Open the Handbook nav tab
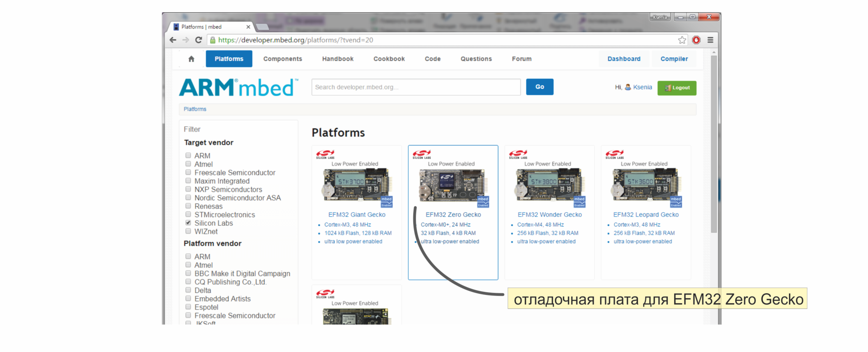Viewport: 868px width, 352px height. [338, 59]
